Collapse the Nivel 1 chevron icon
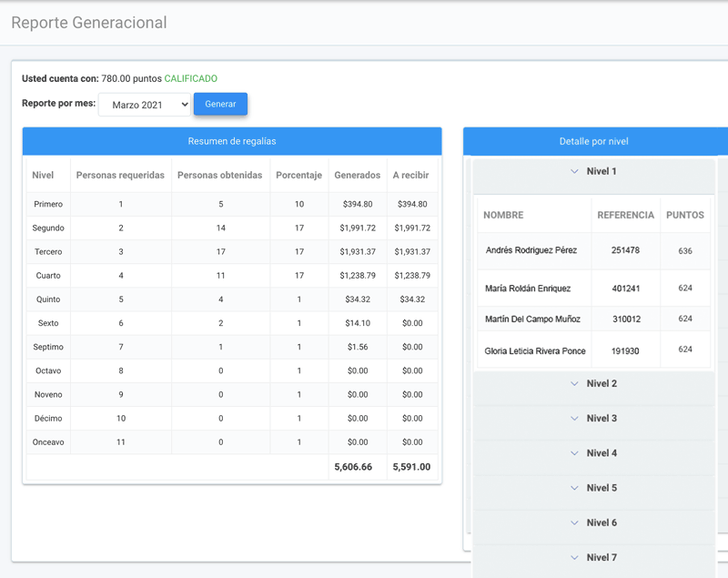 click(x=574, y=172)
